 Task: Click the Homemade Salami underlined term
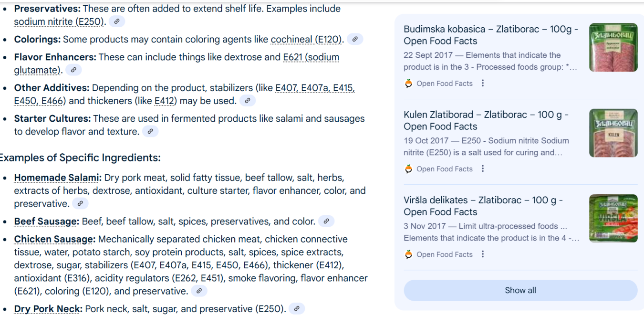point(58,178)
